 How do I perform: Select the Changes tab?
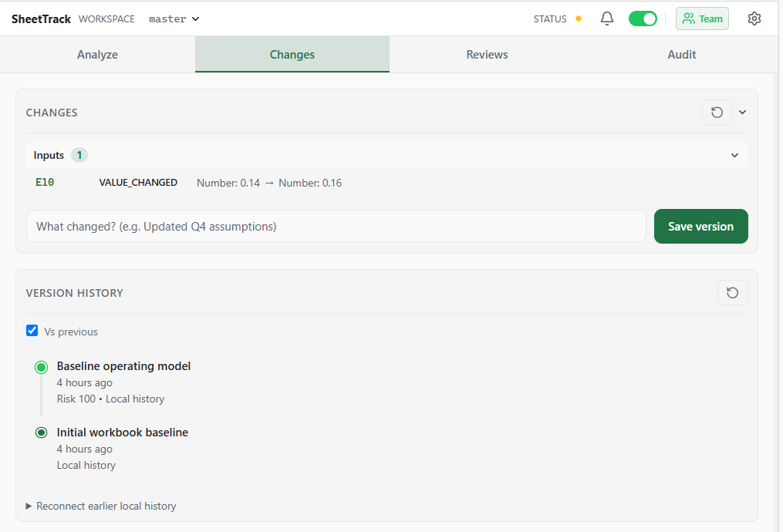[292, 55]
